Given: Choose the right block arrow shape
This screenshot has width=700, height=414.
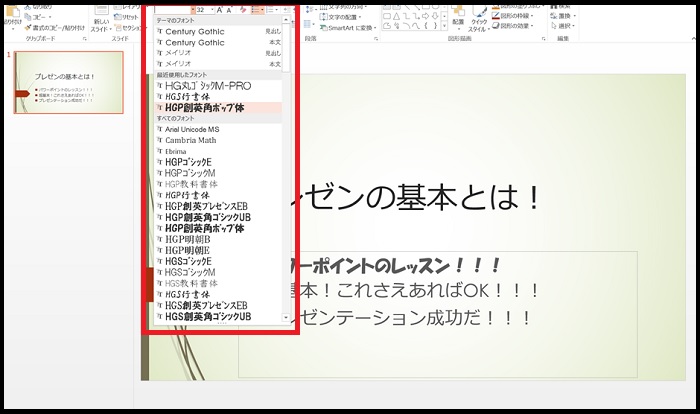Looking at the screenshot, I should 425,16.
